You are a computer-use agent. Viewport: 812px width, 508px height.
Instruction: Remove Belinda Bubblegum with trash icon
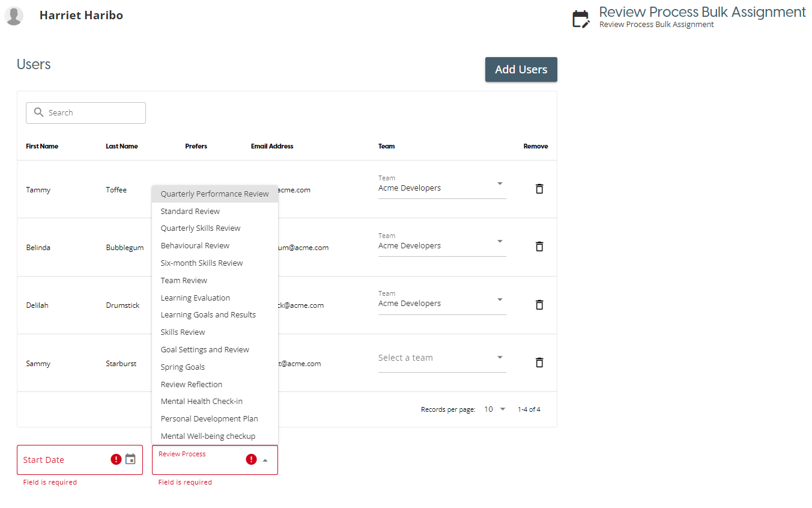[539, 246]
